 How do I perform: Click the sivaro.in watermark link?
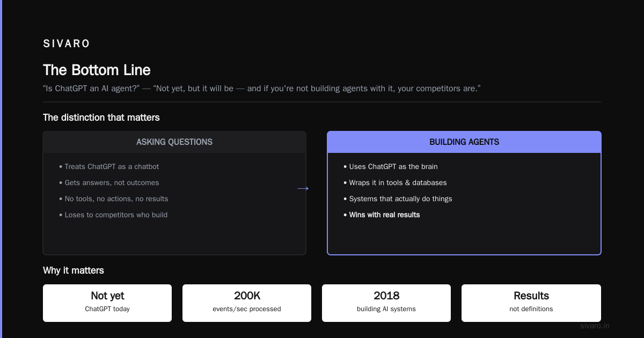(x=595, y=326)
